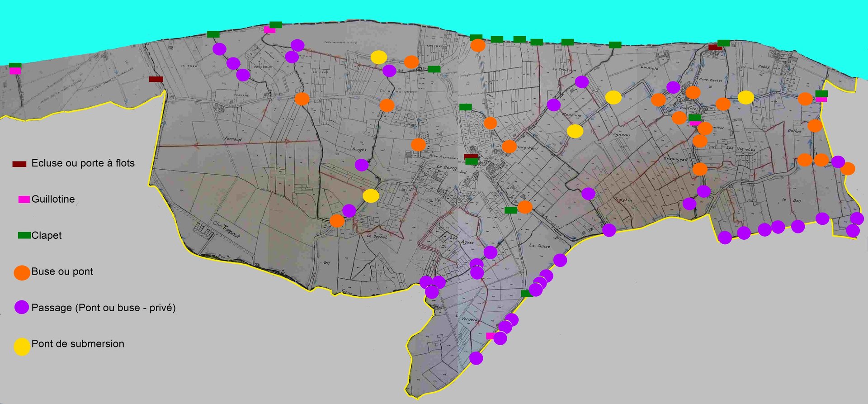The image size is (868, 404).
Task: Click the dark red ecluse marker near La Thau
Action: [156, 79]
